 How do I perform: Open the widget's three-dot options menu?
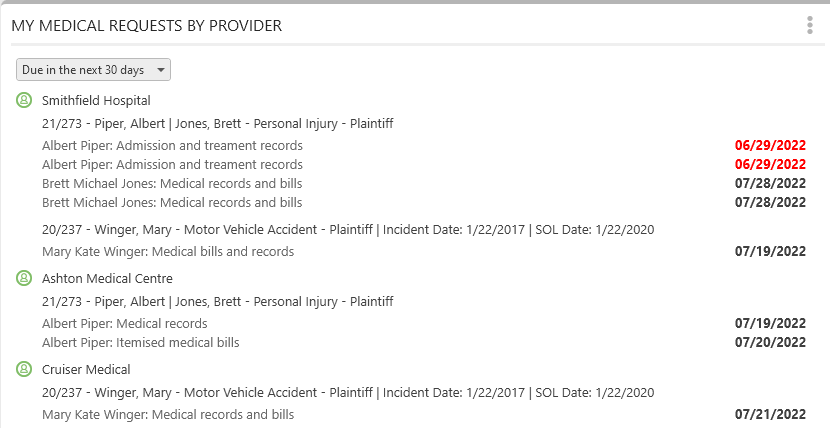(x=809, y=25)
